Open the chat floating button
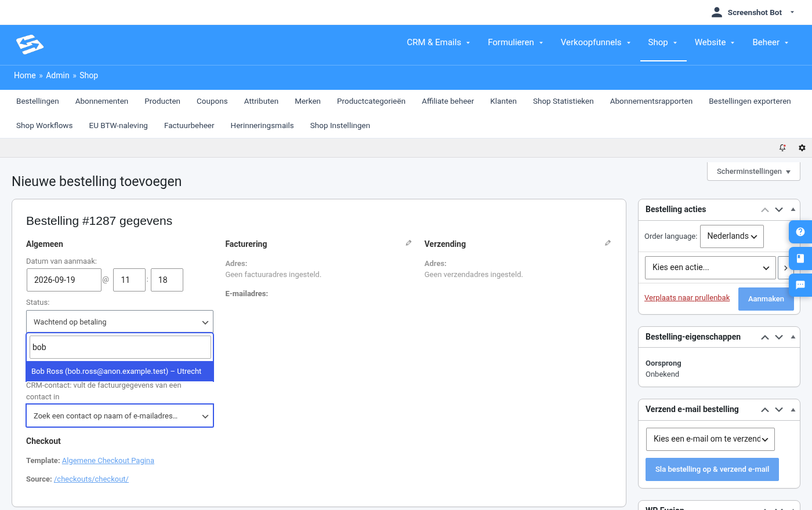The image size is (812, 510). 800,285
